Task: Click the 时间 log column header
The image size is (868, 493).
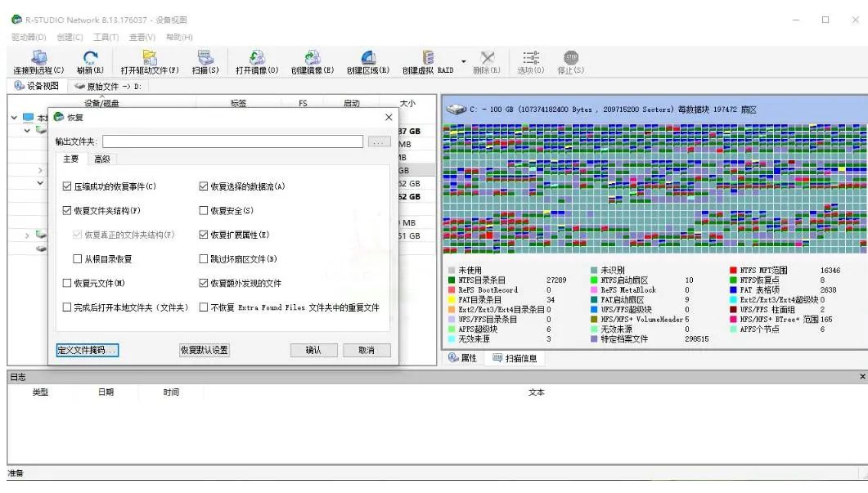Action: click(x=171, y=392)
